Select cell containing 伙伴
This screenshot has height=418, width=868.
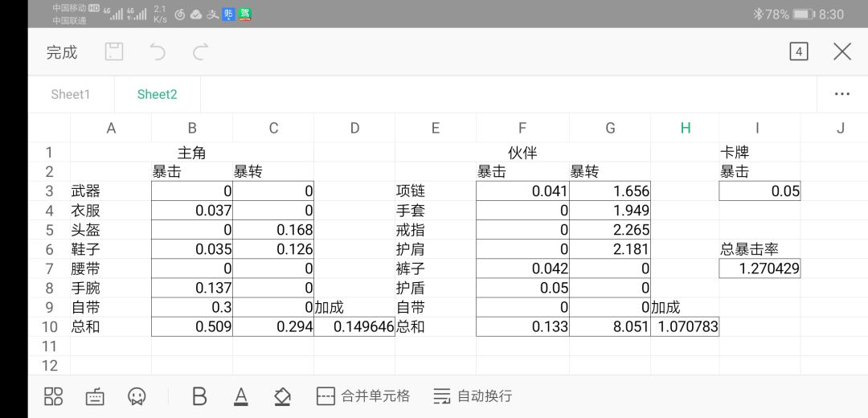click(x=522, y=152)
